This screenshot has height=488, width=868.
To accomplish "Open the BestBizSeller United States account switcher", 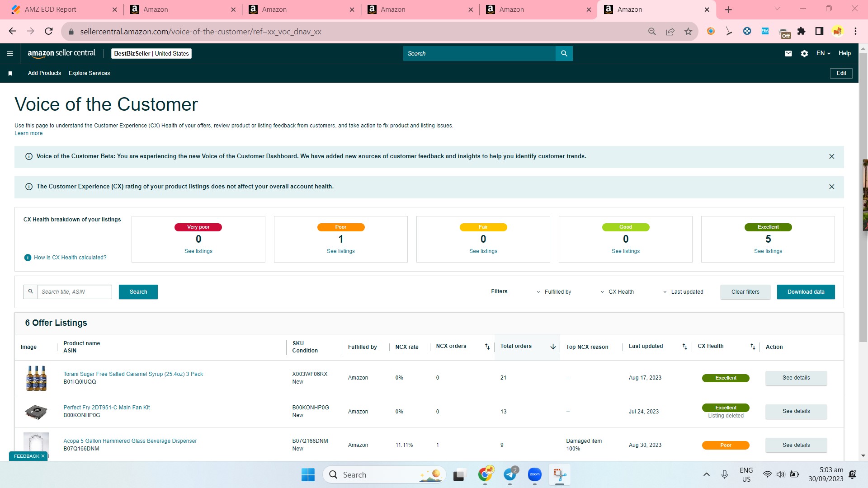I will click(151, 53).
